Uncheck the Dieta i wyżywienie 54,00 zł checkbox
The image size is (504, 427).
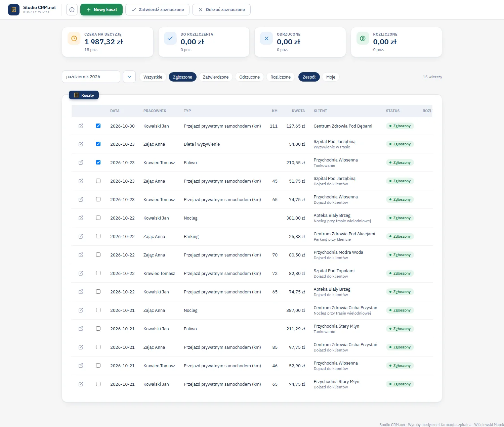coord(98,144)
